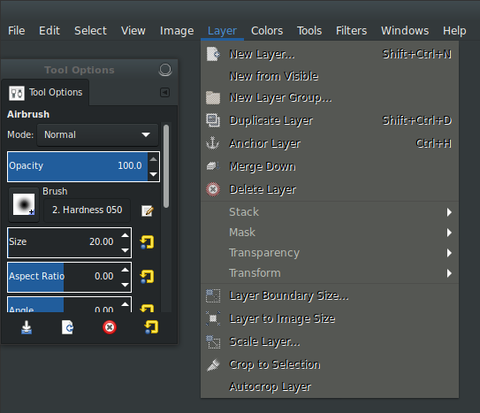Increase Opacity with up arrow
Screen dimensions: 480x413
point(153,159)
